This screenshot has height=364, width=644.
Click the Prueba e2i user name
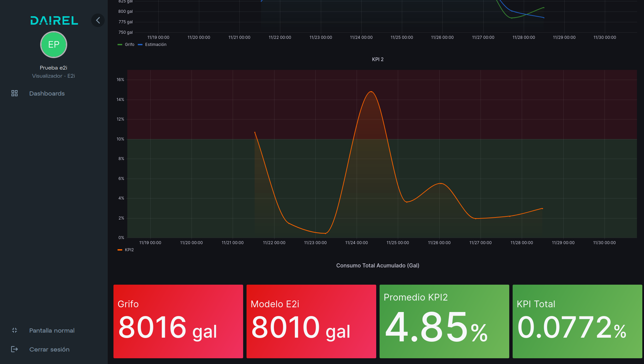54,68
